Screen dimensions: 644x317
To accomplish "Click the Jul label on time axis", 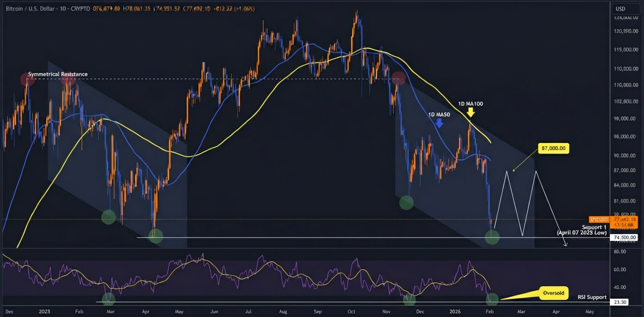I will pos(248,312).
